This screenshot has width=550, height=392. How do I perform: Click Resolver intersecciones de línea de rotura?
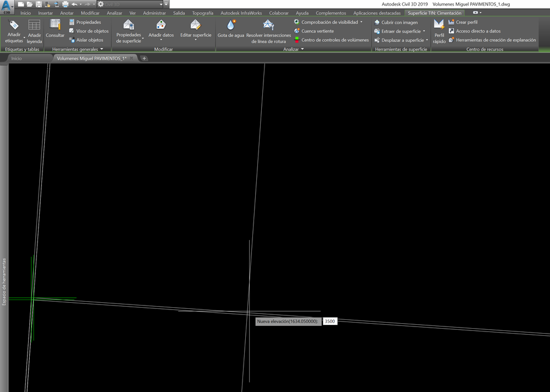[269, 31]
